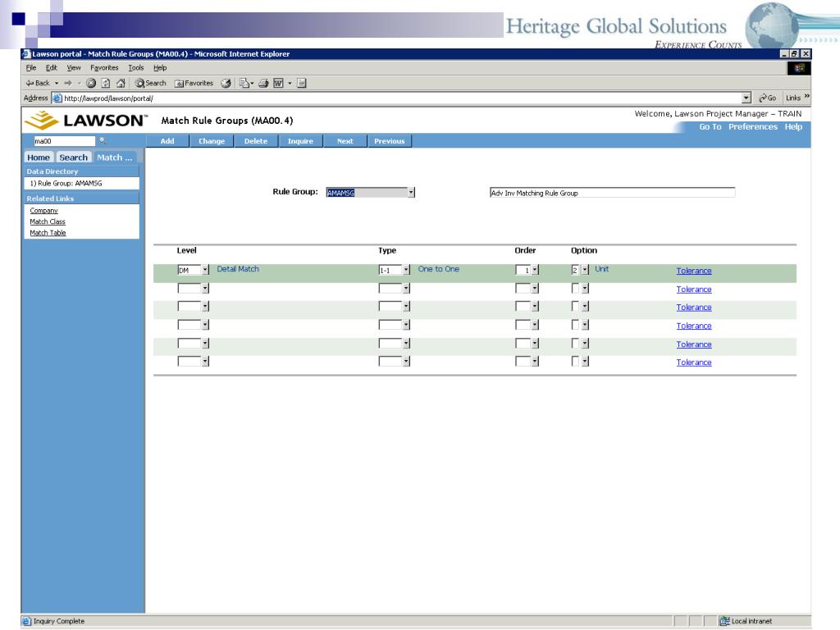
Task: Follow the Match Table related link
Action: [48, 233]
